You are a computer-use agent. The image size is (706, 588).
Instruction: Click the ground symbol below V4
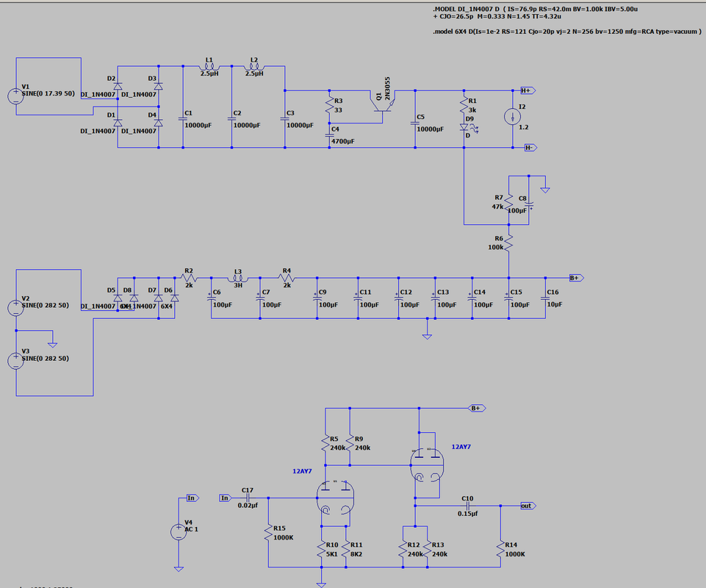[179, 569]
